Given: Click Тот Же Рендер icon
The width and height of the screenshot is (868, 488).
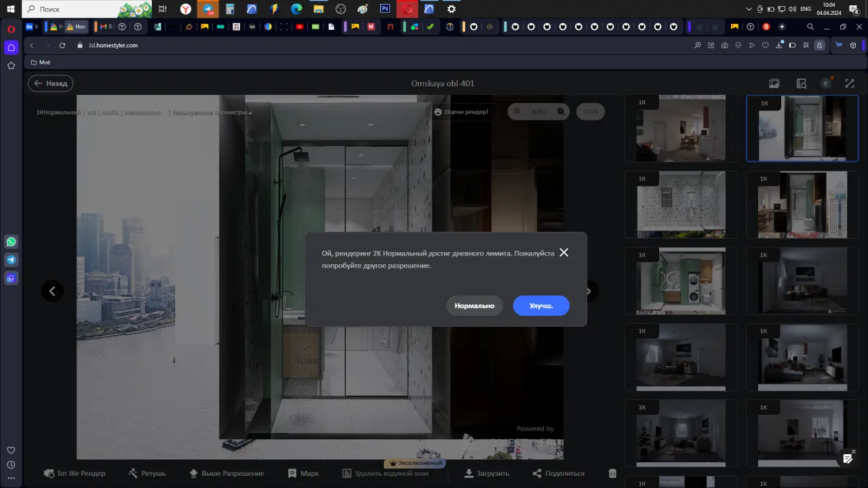Looking at the screenshot, I should point(49,473).
